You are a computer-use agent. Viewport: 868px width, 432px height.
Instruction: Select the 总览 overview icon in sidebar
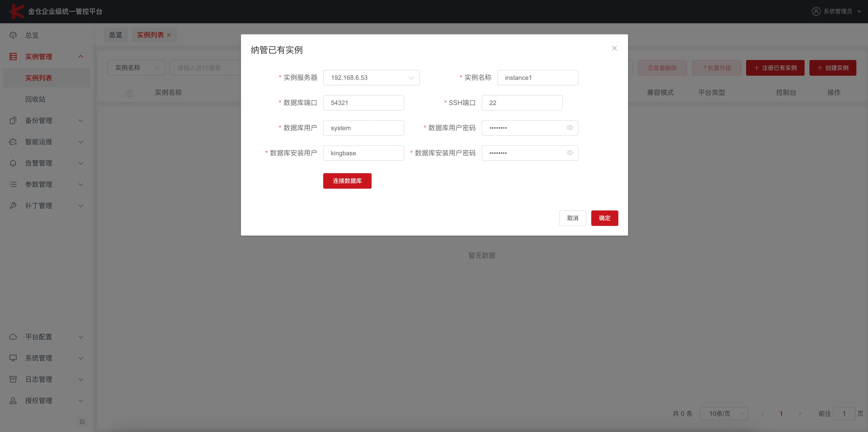point(13,35)
